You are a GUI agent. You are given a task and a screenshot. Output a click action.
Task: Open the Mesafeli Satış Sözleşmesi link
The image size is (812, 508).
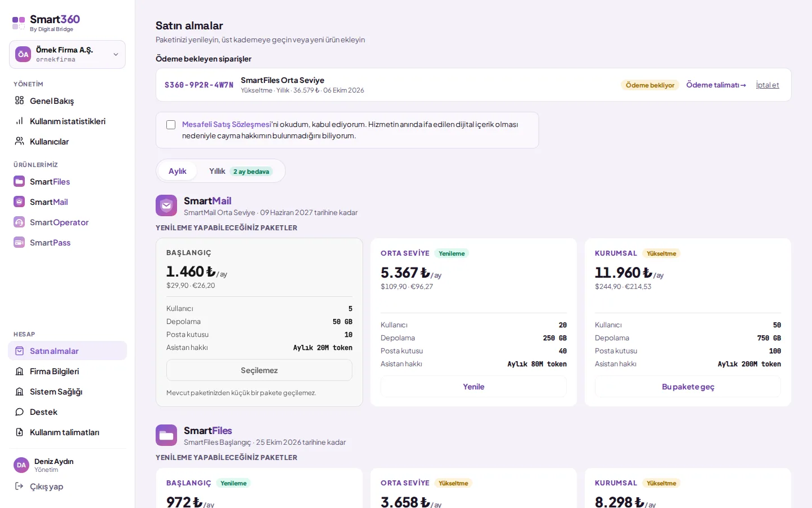[227, 124]
